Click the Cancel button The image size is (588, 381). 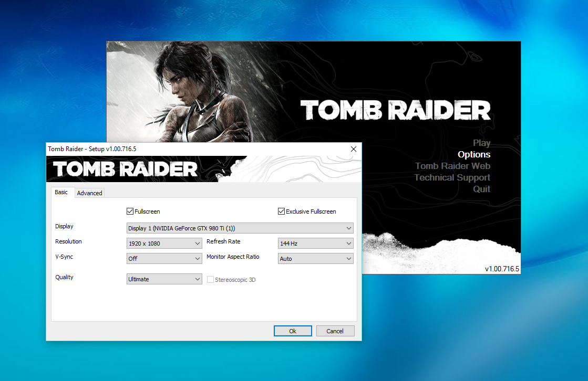point(335,331)
